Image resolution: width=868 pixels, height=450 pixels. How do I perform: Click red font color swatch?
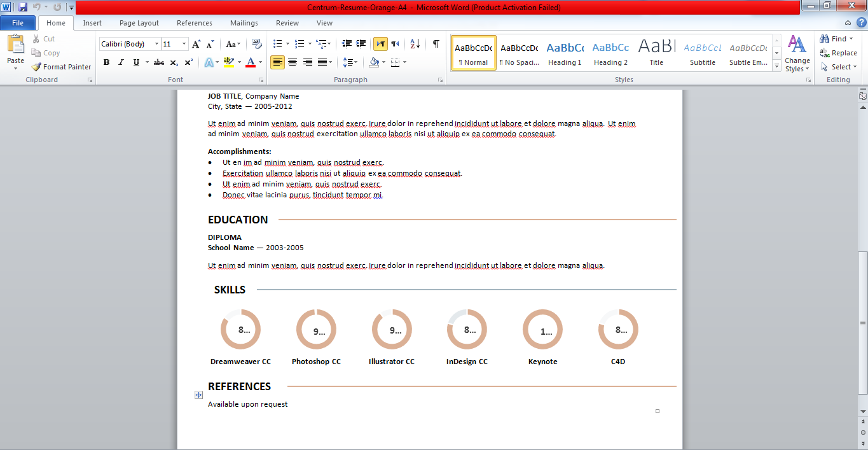(251, 62)
